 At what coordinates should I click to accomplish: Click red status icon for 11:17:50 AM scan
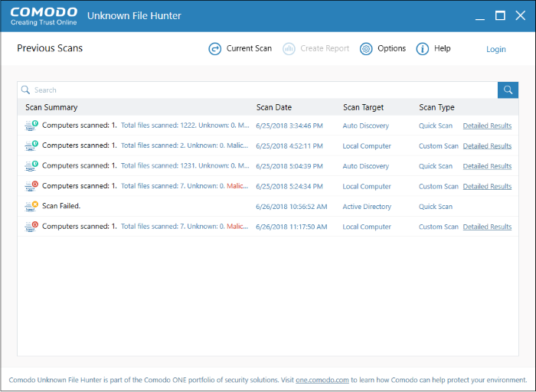pyautogui.click(x=31, y=227)
